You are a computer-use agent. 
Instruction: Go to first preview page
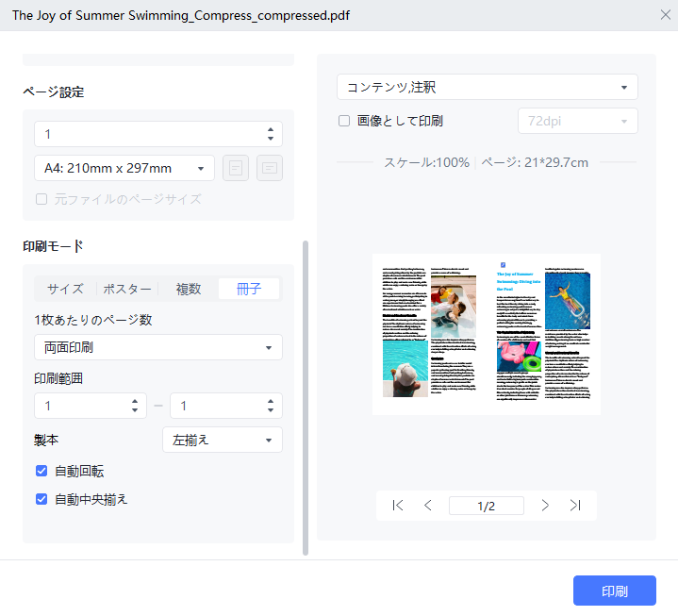(397, 506)
